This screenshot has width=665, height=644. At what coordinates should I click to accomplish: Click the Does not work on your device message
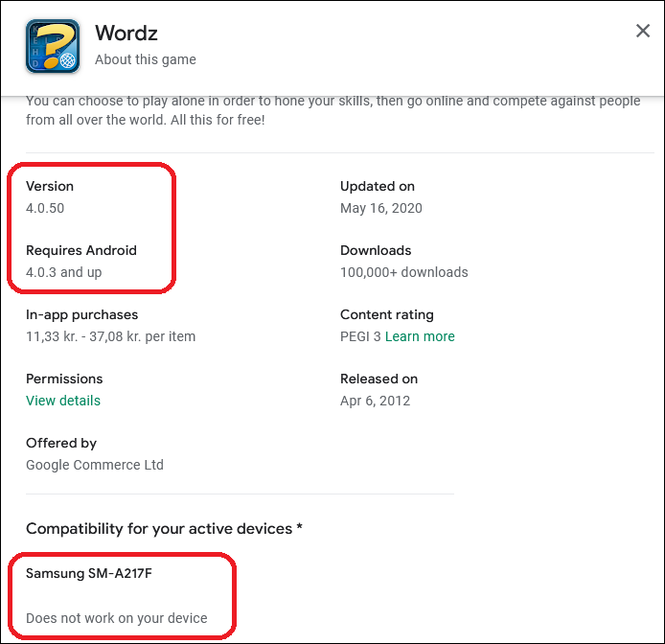click(117, 618)
